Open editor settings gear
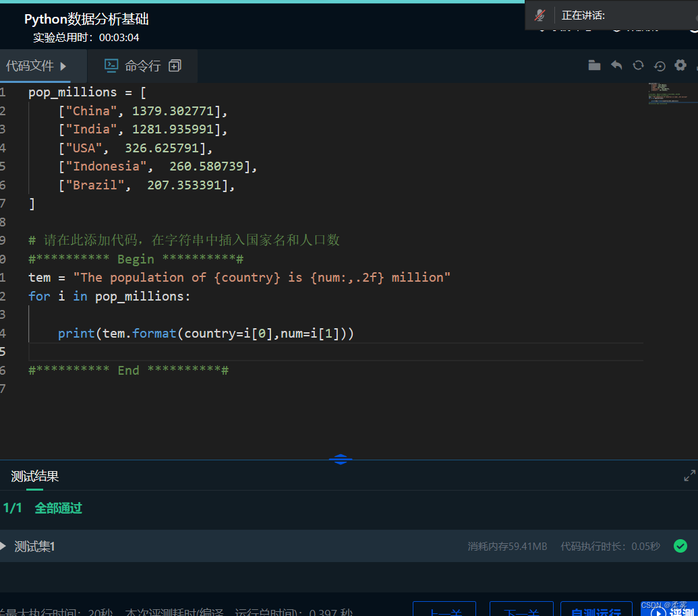Image resolution: width=698 pixels, height=616 pixels. 680,65
